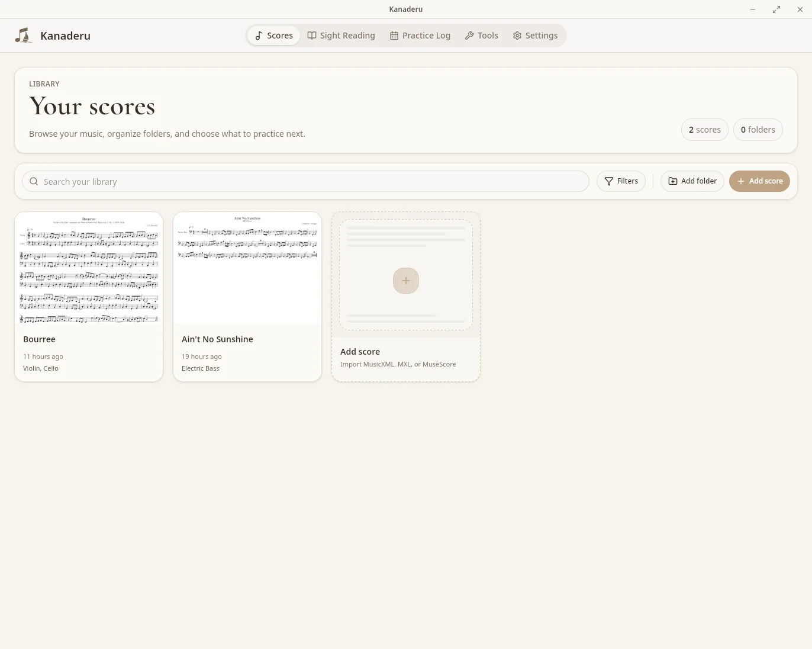Click the 'Violin, Cello' instruments text
This screenshot has width=812, height=649.
[41, 368]
